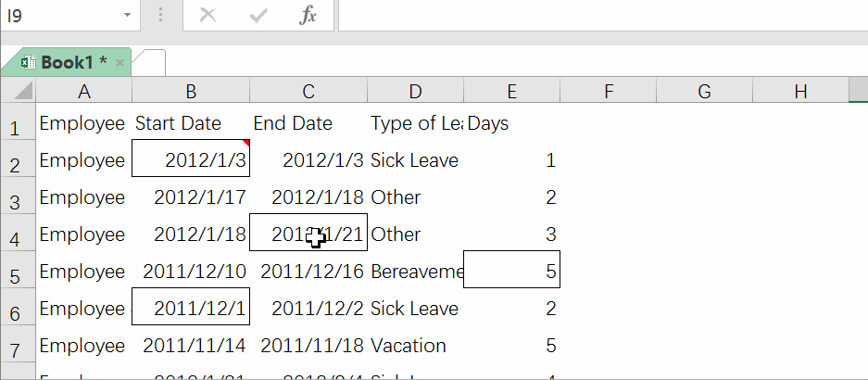Open a new blank tab beside Book1
868x380 pixels.
coord(150,62)
